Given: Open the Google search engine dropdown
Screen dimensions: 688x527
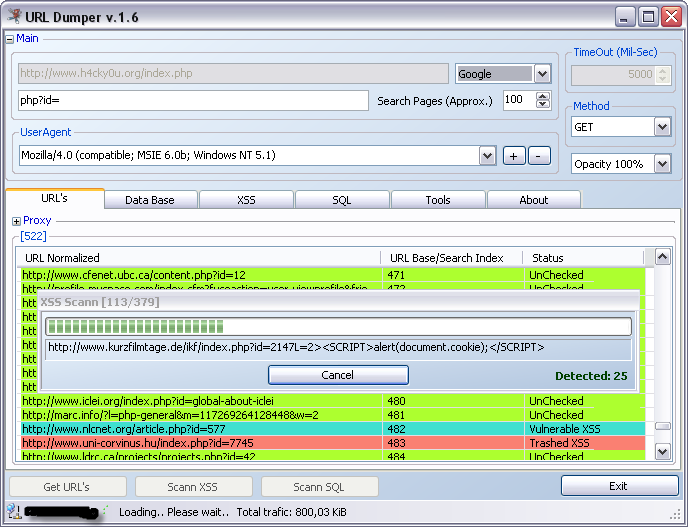Looking at the screenshot, I should click(x=542, y=74).
